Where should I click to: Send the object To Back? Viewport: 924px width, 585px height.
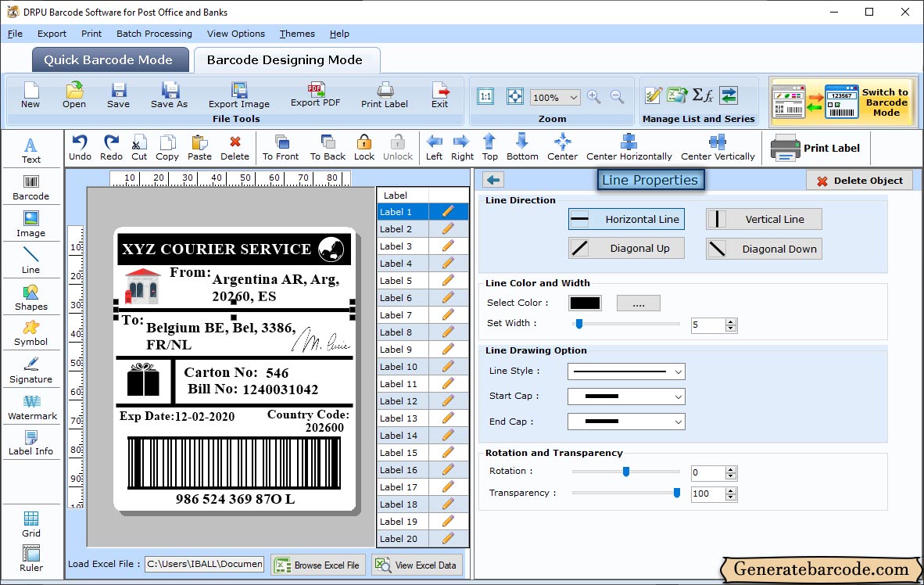(x=328, y=148)
